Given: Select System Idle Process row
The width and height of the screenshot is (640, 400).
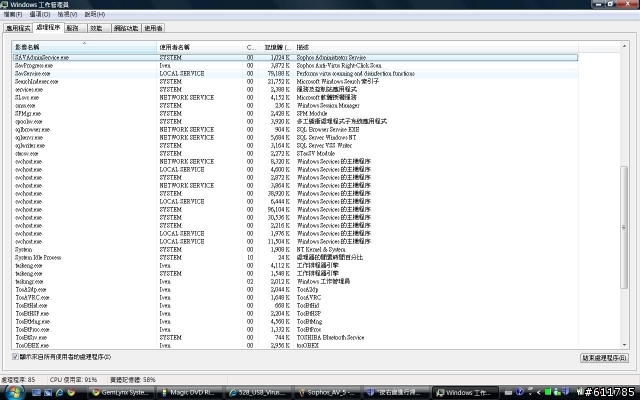Looking at the screenshot, I should pyautogui.click(x=295, y=258).
